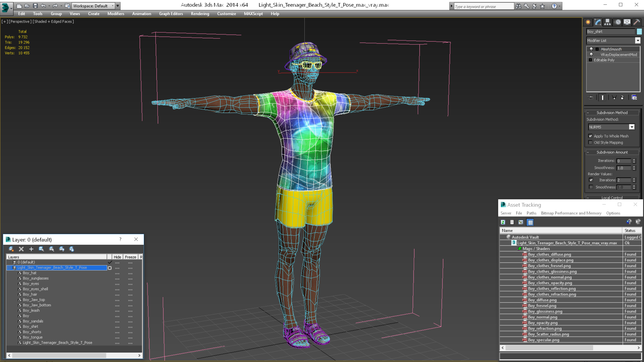Toggle Render Values Iterations checkbox
Screen dimensions: 644x362
591,180
